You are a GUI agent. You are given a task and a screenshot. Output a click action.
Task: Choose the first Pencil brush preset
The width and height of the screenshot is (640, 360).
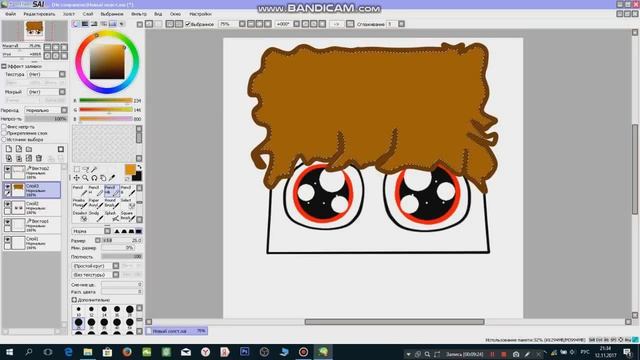[80, 190]
